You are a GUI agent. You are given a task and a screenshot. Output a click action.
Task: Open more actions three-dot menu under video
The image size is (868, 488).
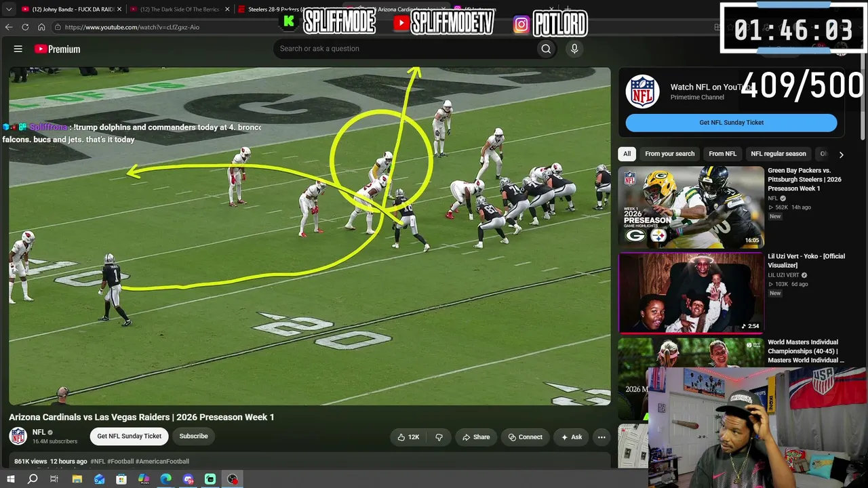tap(601, 437)
